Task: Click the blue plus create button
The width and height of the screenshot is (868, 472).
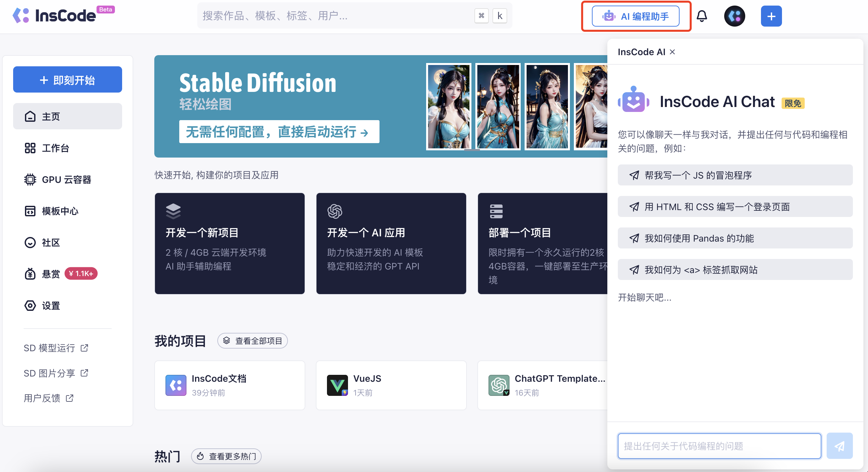Action: 771,16
